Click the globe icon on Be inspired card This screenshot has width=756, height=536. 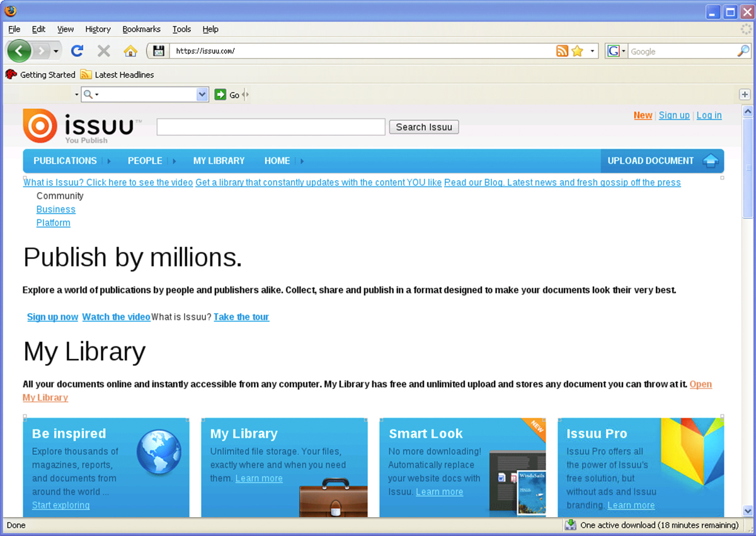(159, 452)
